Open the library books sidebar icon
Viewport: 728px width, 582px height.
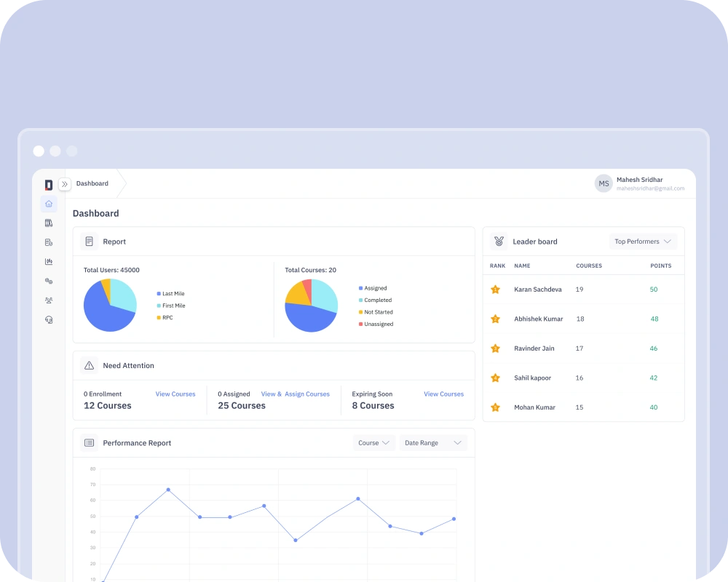coord(49,223)
